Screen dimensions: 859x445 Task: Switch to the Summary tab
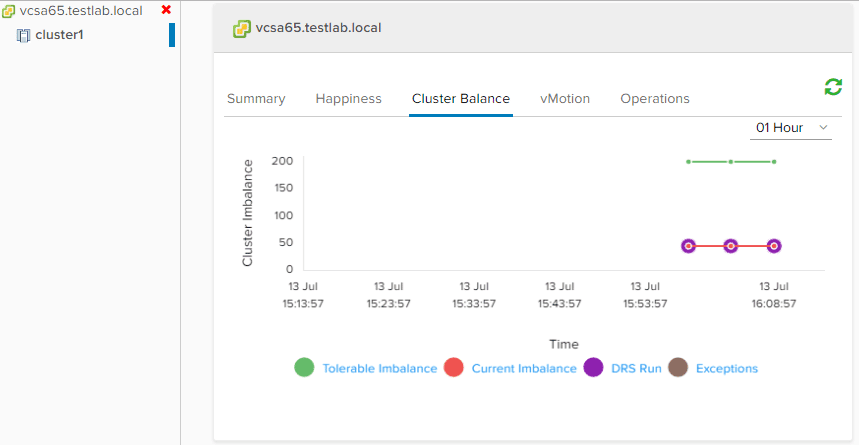click(256, 99)
